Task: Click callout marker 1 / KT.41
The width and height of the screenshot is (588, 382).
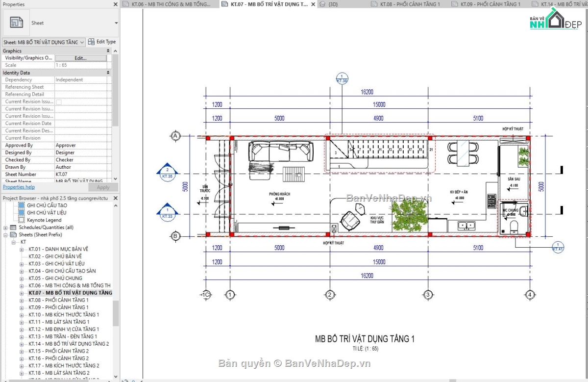Action: point(558,247)
